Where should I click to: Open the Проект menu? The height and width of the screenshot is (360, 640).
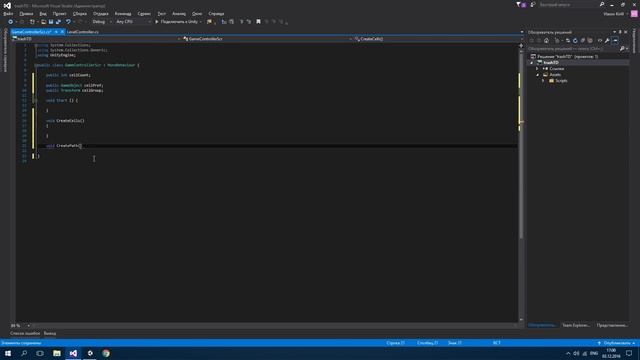point(59,13)
